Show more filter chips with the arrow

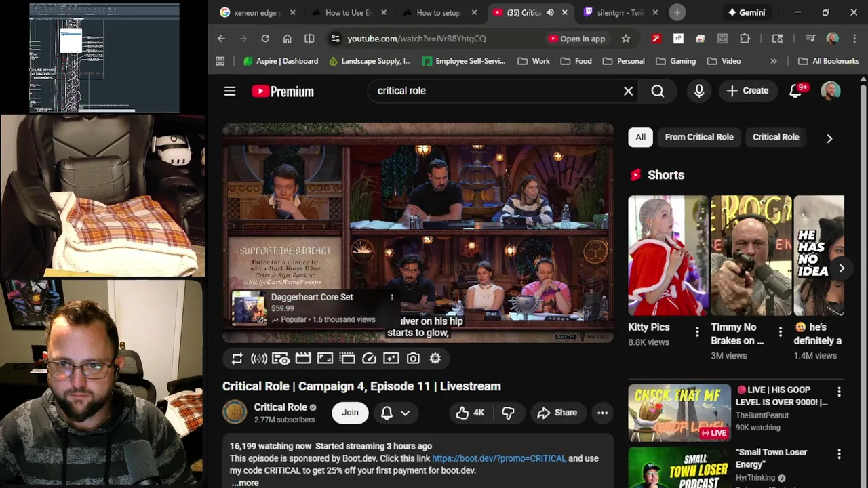829,138
